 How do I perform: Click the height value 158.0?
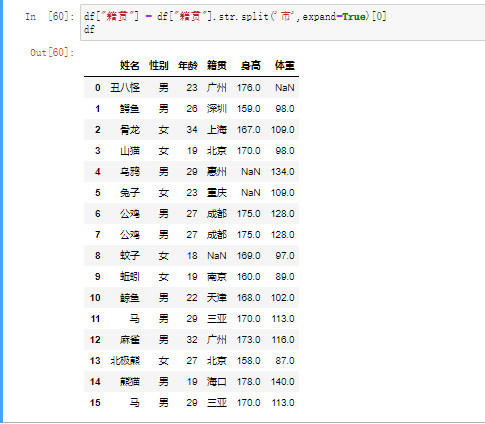point(249,361)
